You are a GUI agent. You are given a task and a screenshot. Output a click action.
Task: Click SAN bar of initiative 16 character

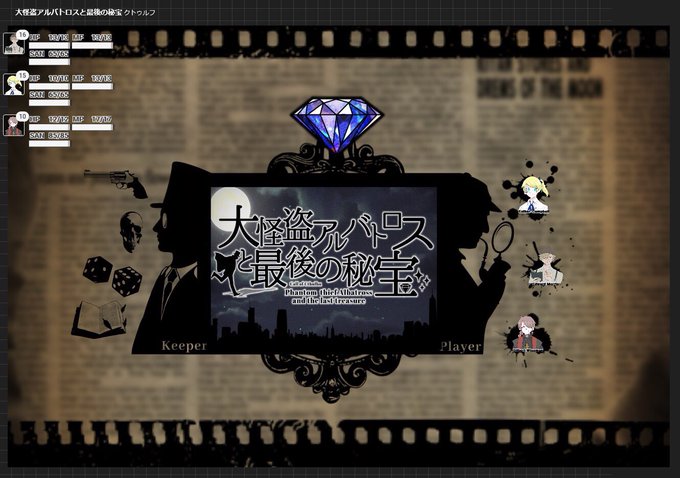(x=49, y=62)
